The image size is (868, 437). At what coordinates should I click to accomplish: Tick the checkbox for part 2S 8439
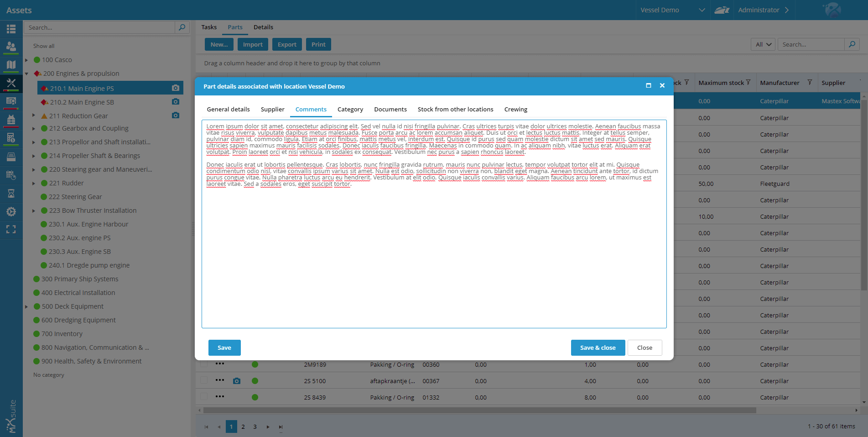pos(204,397)
